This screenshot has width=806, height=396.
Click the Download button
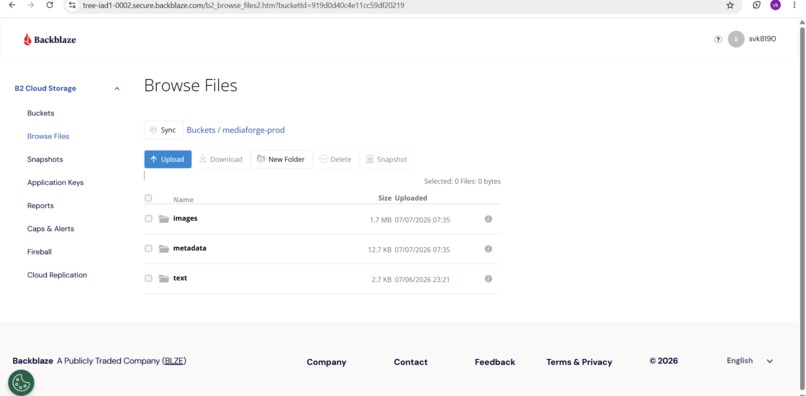click(x=221, y=159)
